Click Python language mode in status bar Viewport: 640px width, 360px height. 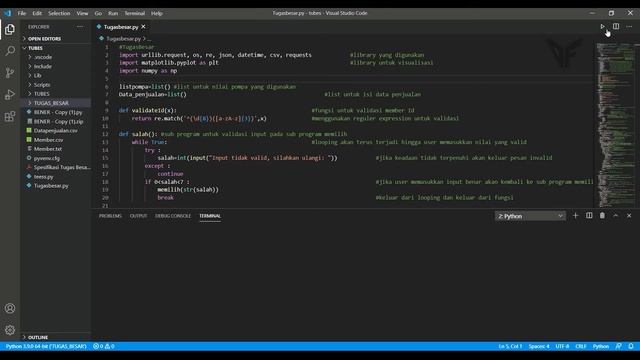click(601, 346)
